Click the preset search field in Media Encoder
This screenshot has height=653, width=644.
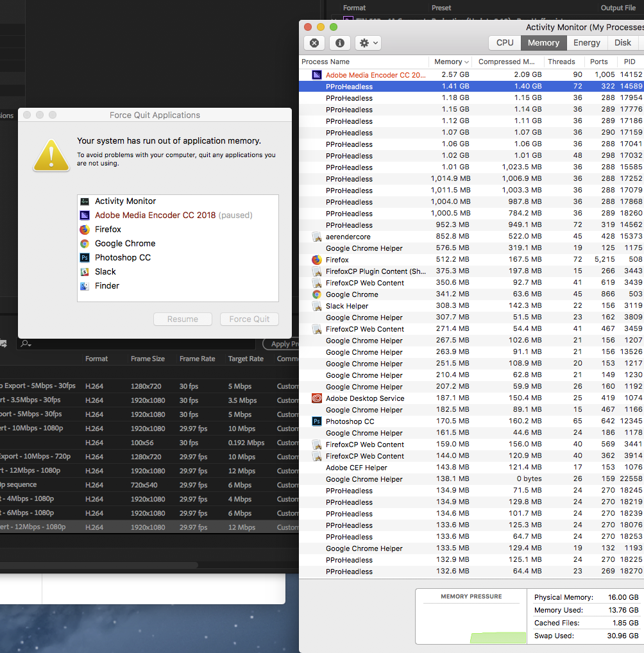pyautogui.click(x=136, y=344)
